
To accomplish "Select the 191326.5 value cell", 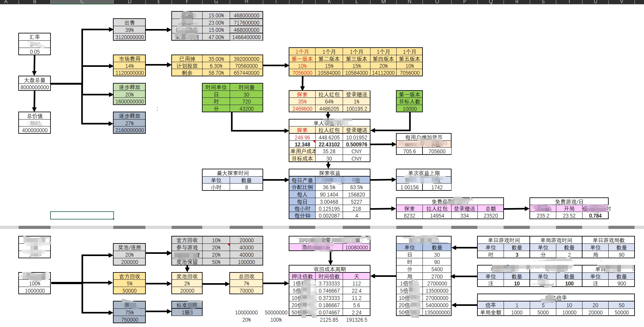I will click(x=357, y=320).
